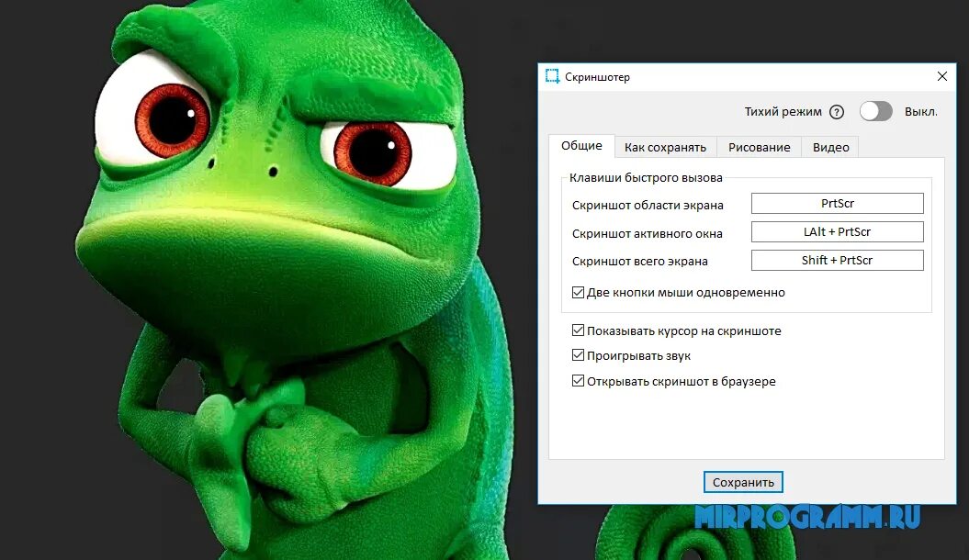This screenshot has height=560, width=969.
Task: Click the Shift + PrtScr hotkey field
Action: click(x=838, y=260)
